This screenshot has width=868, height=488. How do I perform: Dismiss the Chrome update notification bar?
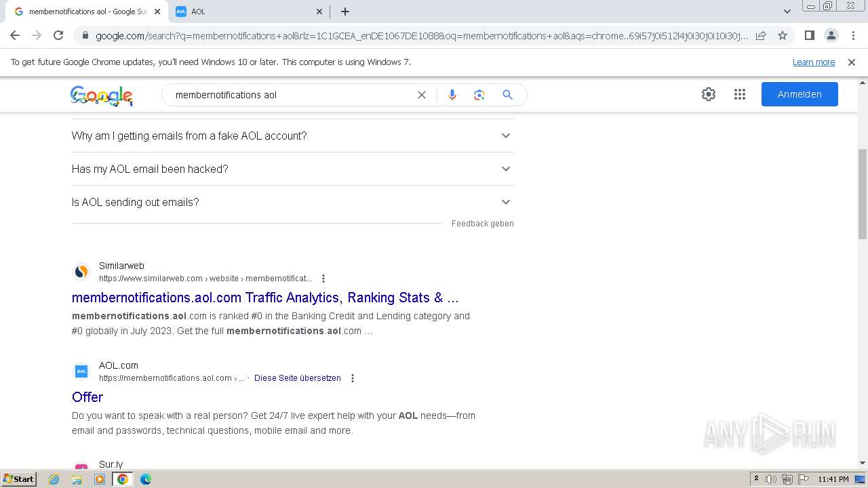[852, 62]
